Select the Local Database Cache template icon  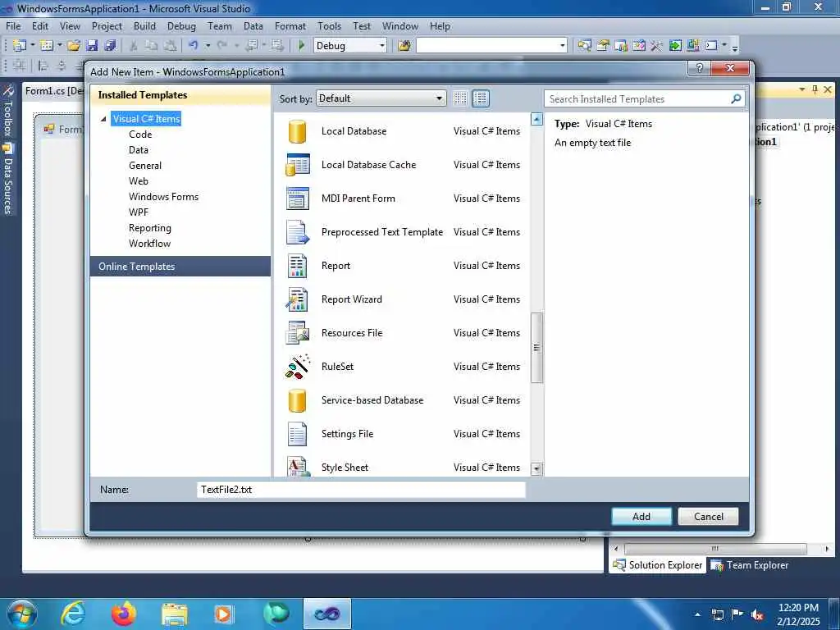coord(297,165)
